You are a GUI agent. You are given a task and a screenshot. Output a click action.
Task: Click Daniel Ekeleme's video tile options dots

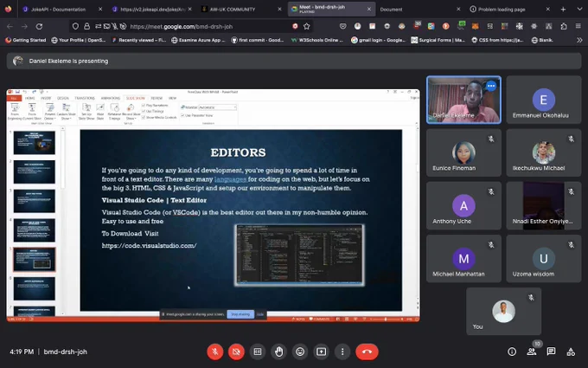point(491,86)
